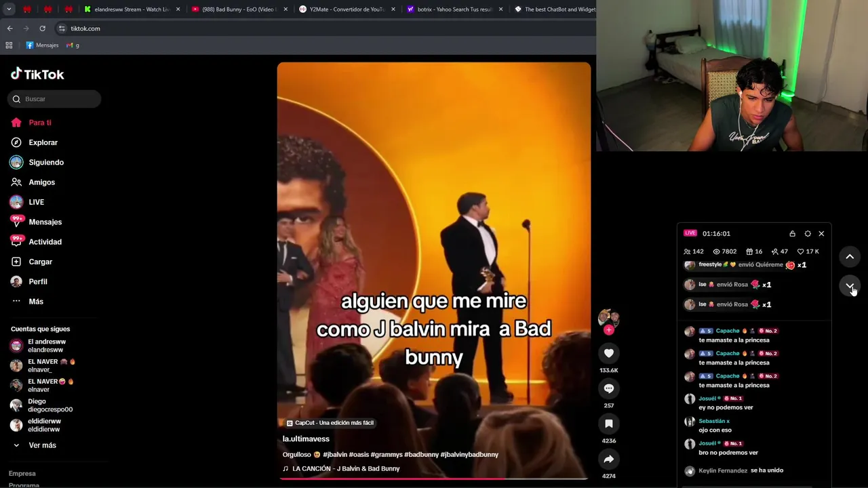Click the la.ultimavess avatar beside video
Screen dimensions: 868x488
608,317
